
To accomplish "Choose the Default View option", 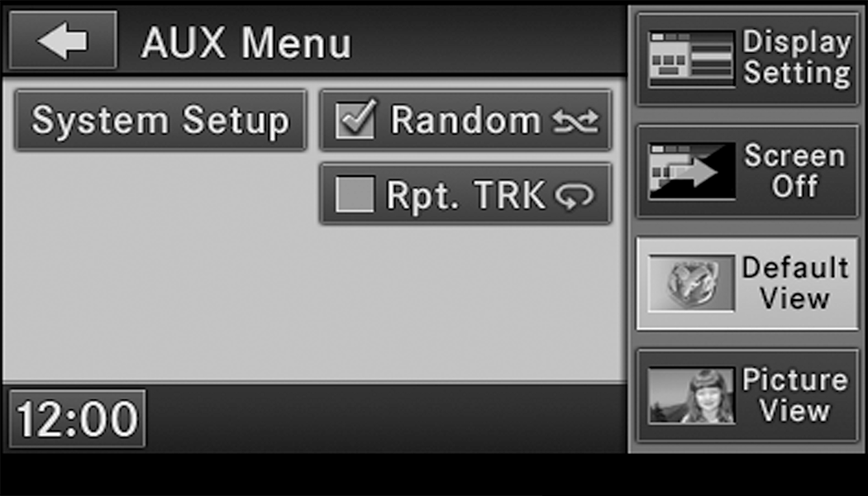I will 747,284.
